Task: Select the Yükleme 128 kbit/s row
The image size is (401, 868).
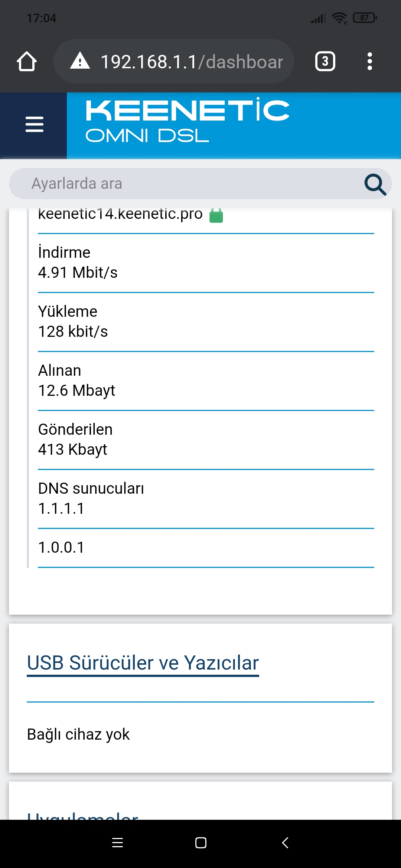Action: point(206,322)
